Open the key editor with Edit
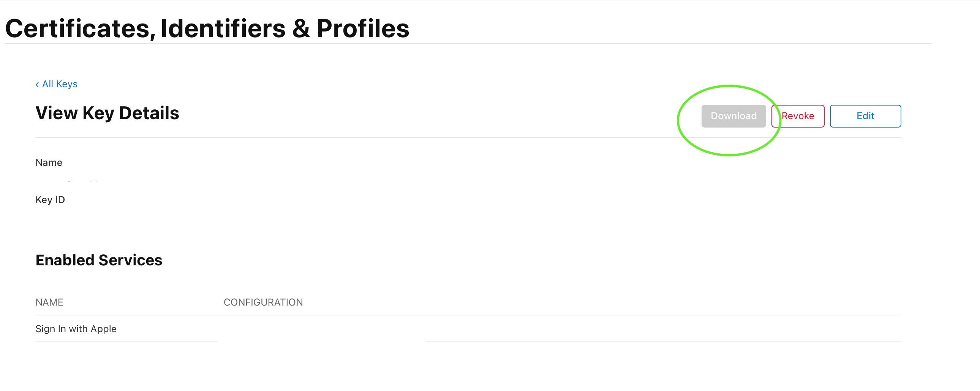Image resolution: width=980 pixels, height=391 pixels. 865,116
